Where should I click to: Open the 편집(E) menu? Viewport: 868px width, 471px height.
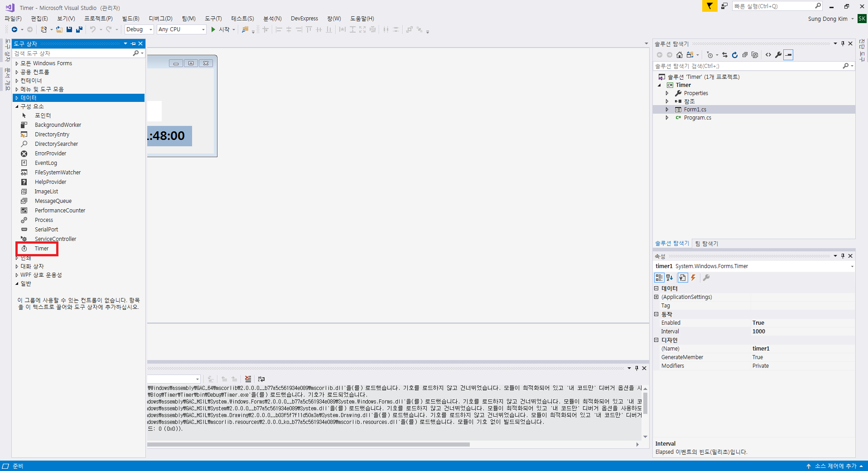(x=39, y=19)
